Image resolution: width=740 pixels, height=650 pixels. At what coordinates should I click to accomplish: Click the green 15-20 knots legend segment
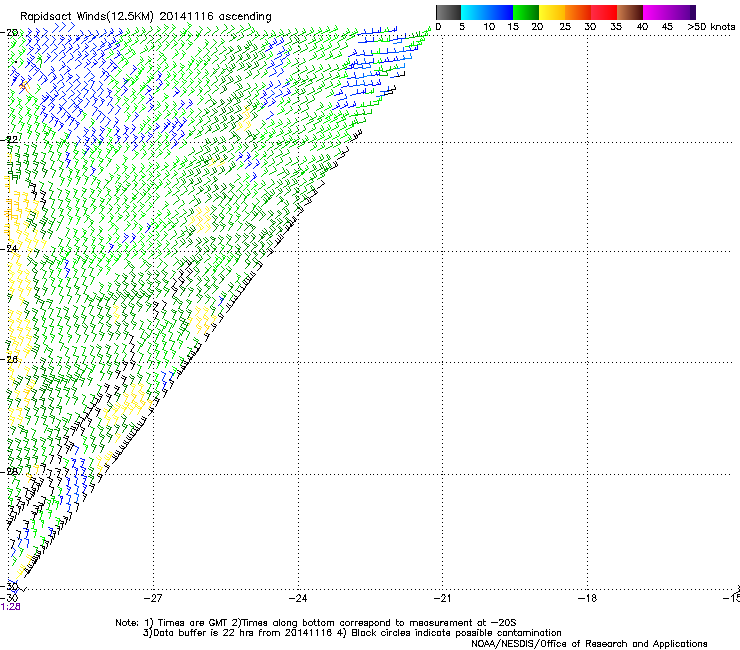click(525, 12)
